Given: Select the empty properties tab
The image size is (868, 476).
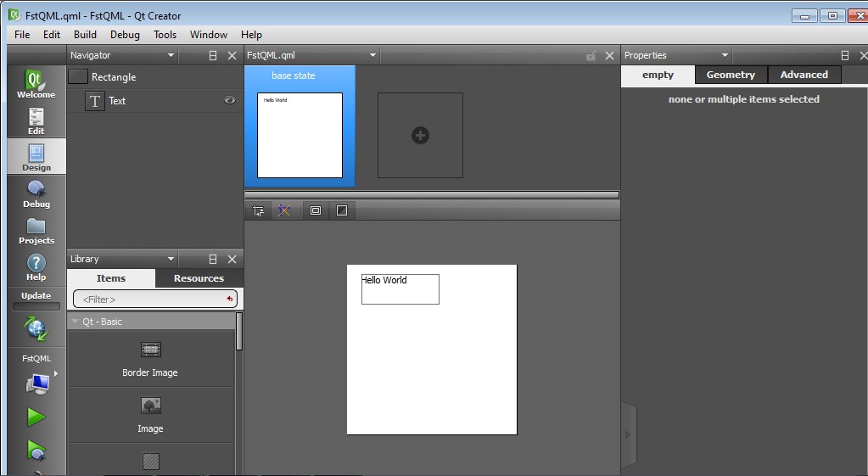Looking at the screenshot, I should tap(658, 75).
